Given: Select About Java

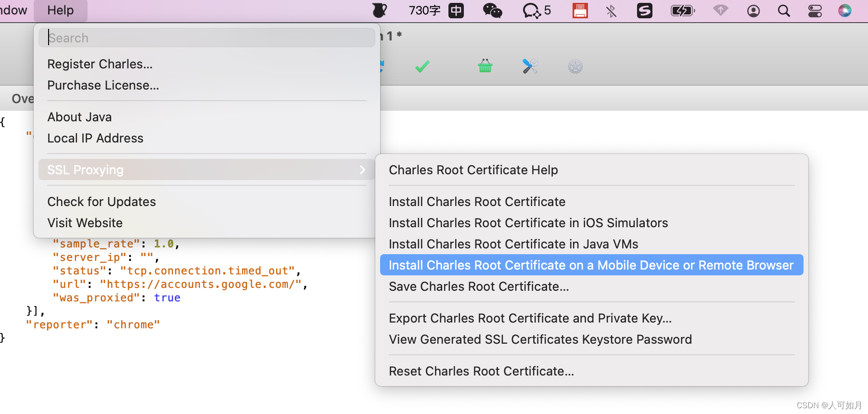Looking at the screenshot, I should click(79, 117).
